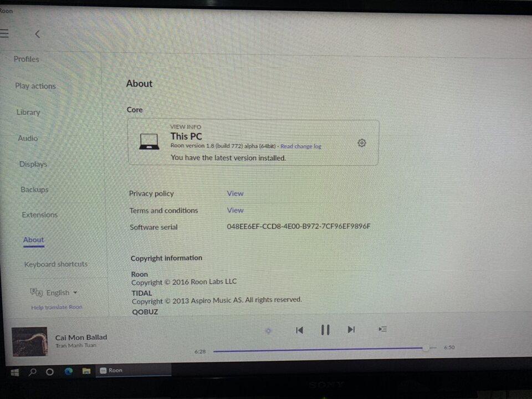Viewport: 532px width, 399px height.
Task: Open Backups settings section
Action: [x=34, y=190]
